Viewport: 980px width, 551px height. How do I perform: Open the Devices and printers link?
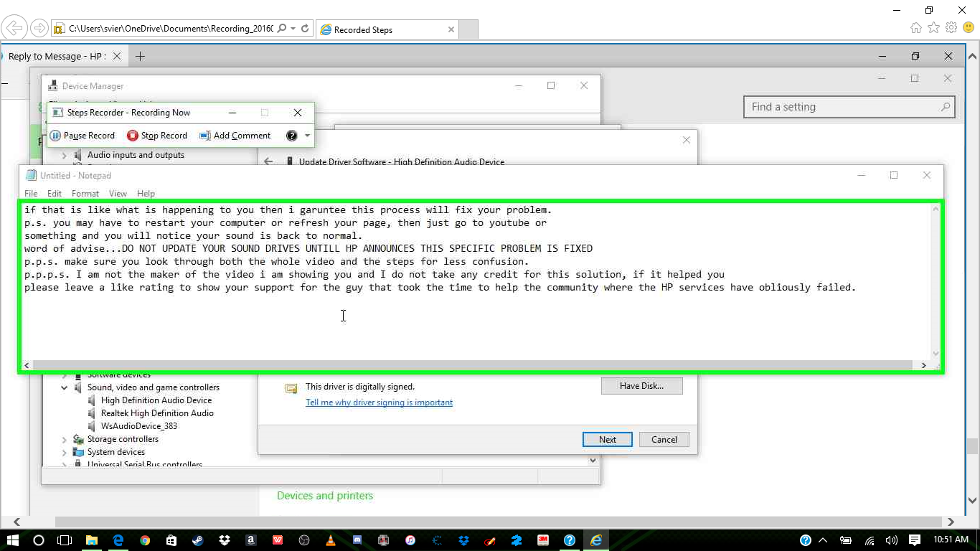[x=325, y=496]
